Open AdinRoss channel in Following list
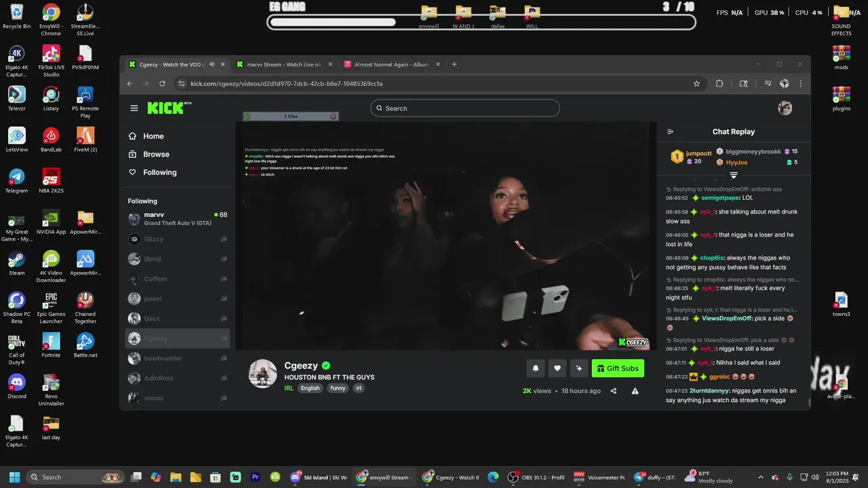Viewport: 868px width, 488px height. [178, 378]
